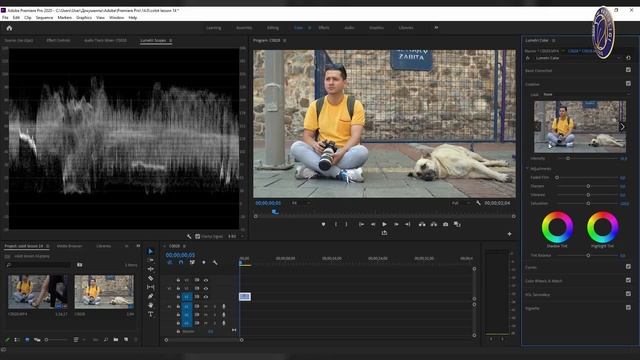Create new bin in Project panel
This screenshot has height=360, width=640.
116,340
